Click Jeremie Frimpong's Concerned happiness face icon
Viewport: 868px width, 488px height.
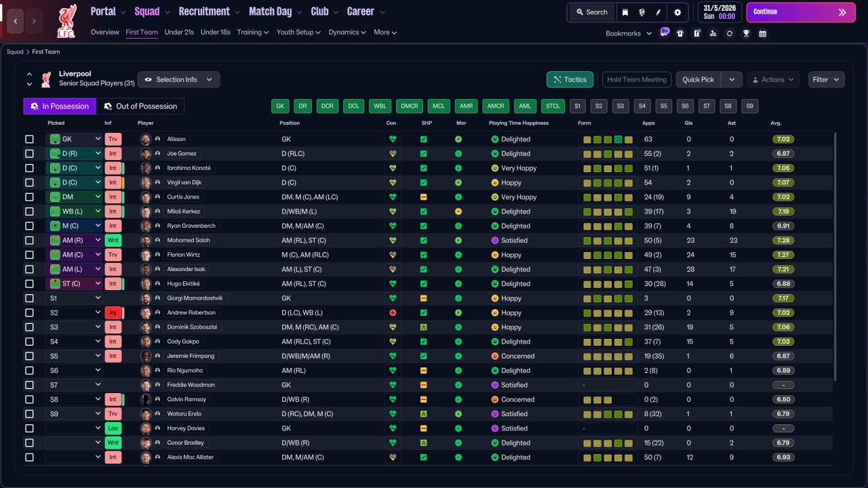495,356
